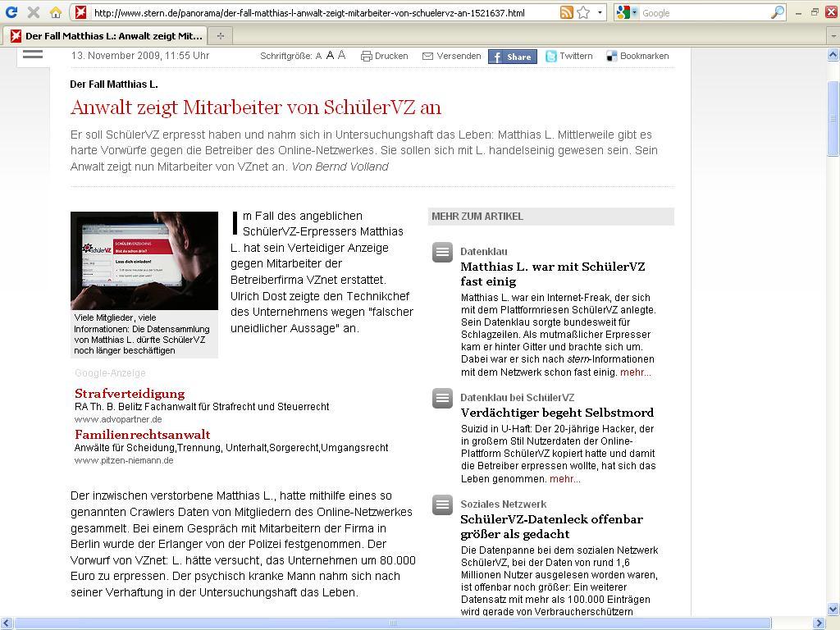Open the 'Strafverteidigung' ad link
840x630 pixels.
(130, 394)
